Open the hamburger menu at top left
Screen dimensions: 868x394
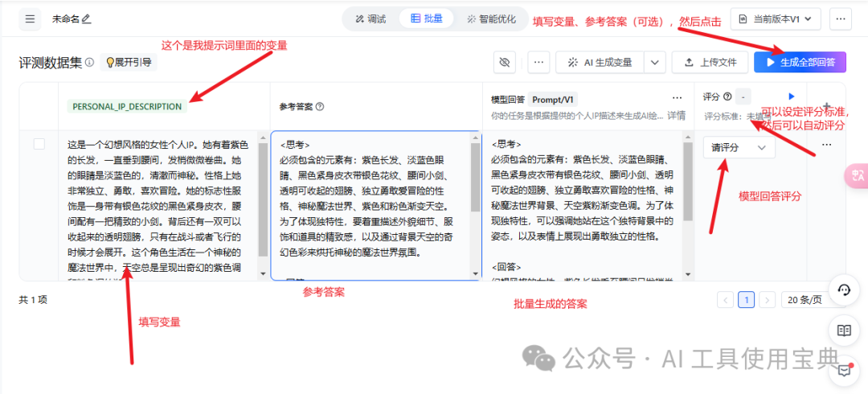point(30,19)
